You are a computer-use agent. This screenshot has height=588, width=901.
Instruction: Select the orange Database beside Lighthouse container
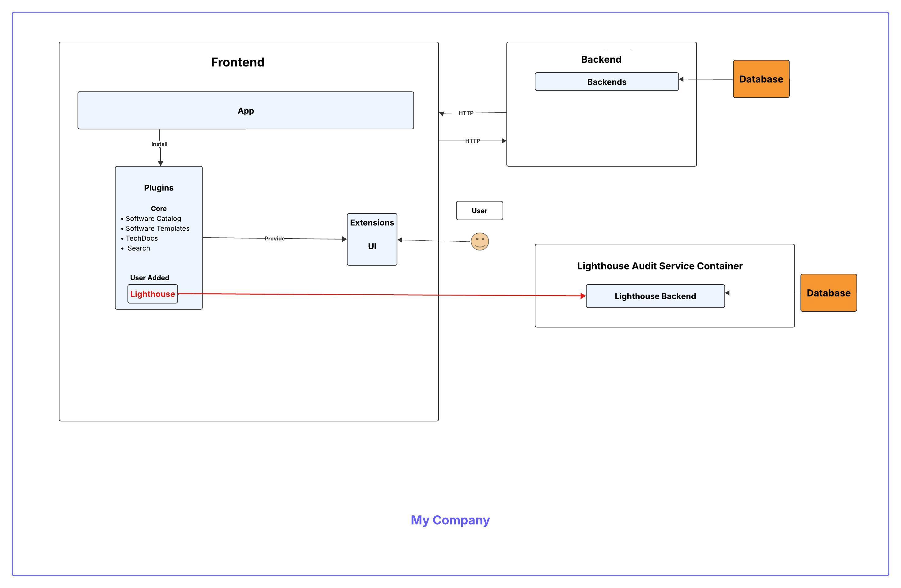point(828,293)
